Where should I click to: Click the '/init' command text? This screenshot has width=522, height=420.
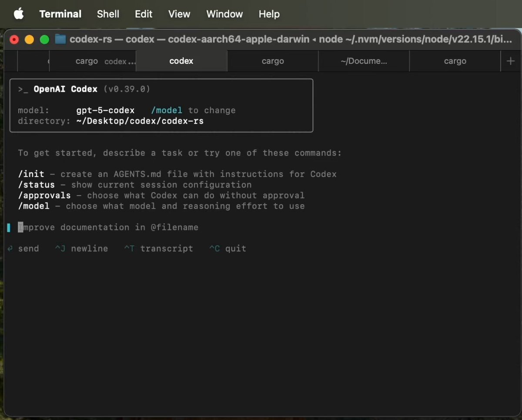pyautogui.click(x=31, y=174)
